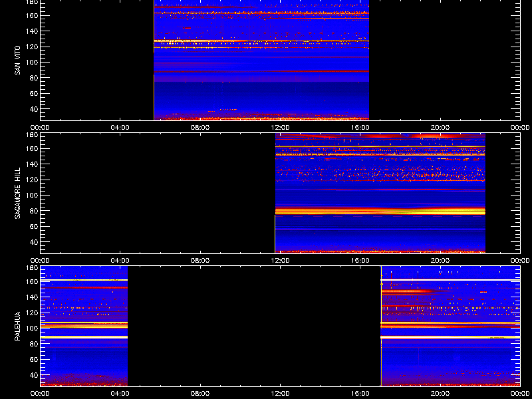Click 20:00 time label under SAN VITO plot
The image size is (532, 399).
(440, 128)
